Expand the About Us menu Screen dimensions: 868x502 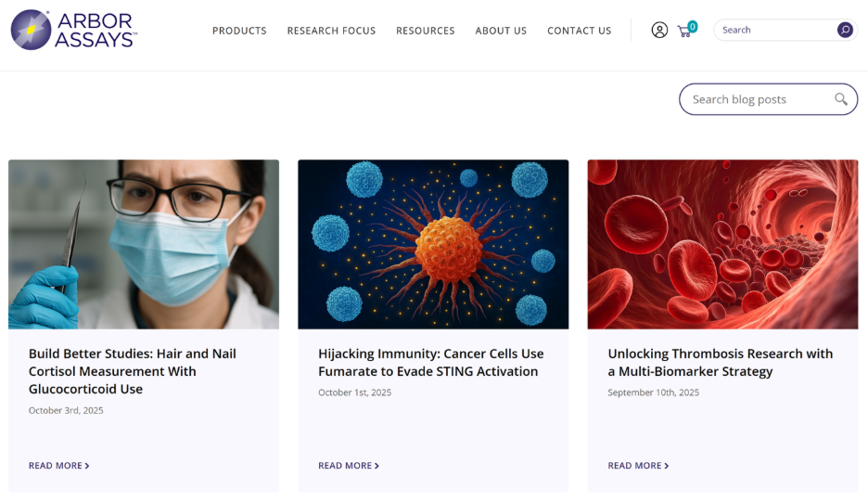pos(501,31)
